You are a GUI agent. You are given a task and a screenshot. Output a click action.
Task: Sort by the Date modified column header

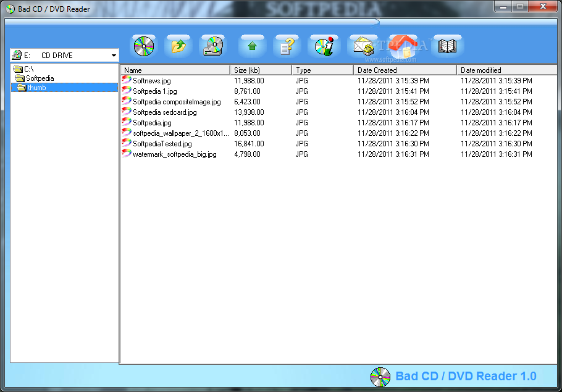click(507, 70)
